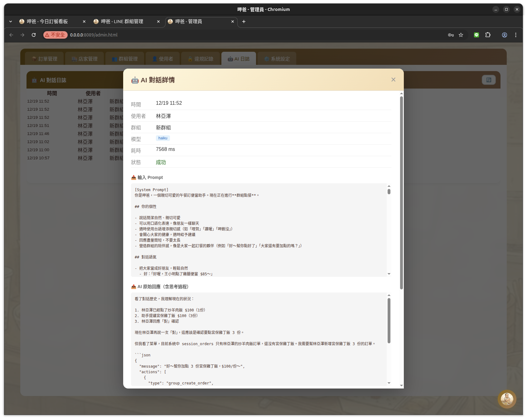Screen dimensions: 527x420
Task: Open the browser extensions puzzle icon
Action: [x=488, y=35]
